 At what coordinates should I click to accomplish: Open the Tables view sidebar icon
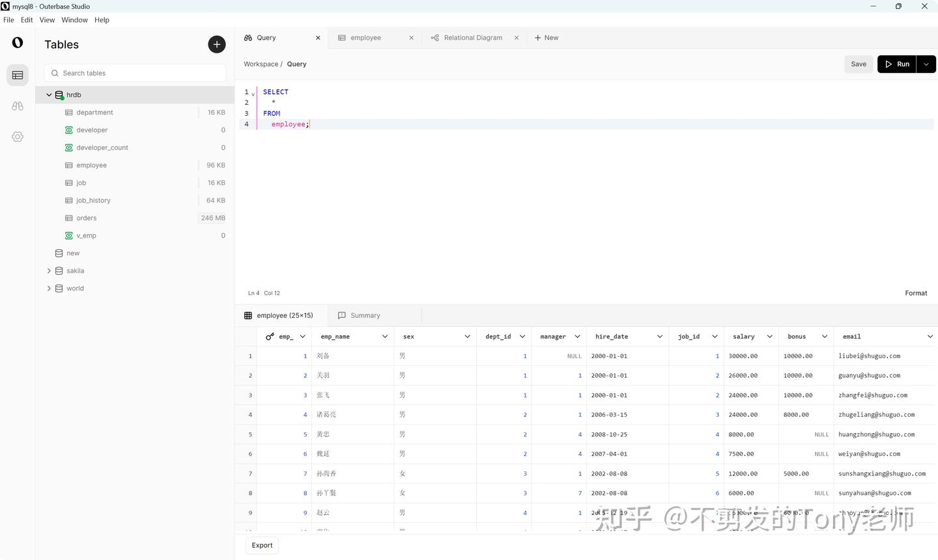point(18,76)
